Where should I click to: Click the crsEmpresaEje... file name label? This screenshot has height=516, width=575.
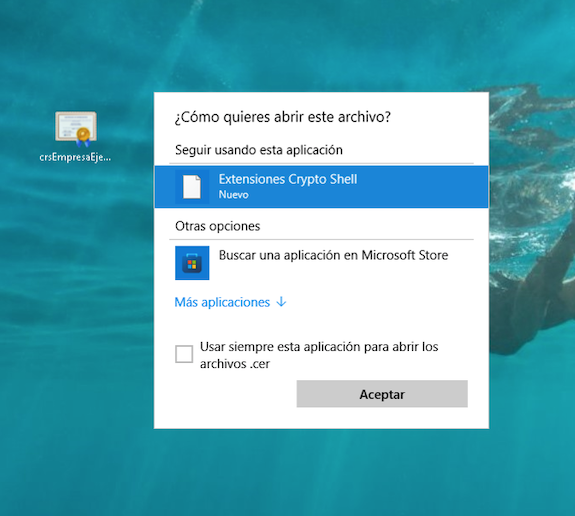[x=75, y=157]
